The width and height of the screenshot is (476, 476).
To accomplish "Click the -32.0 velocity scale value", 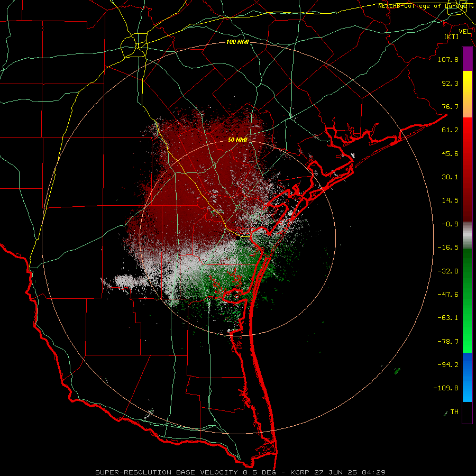I will (x=448, y=271).
